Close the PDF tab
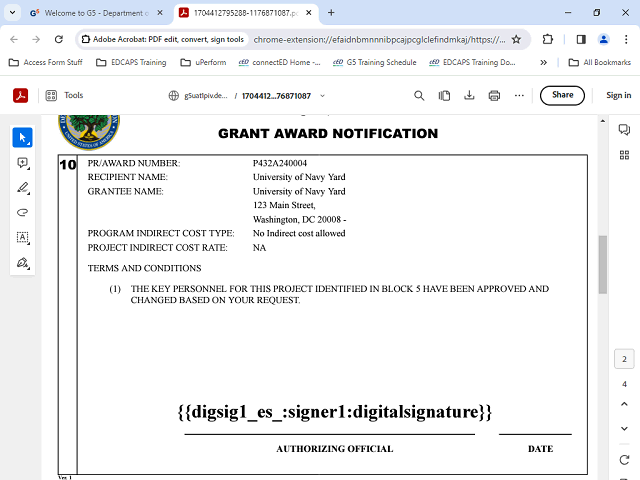Image resolution: width=640 pixels, height=480 pixels. 309,13
